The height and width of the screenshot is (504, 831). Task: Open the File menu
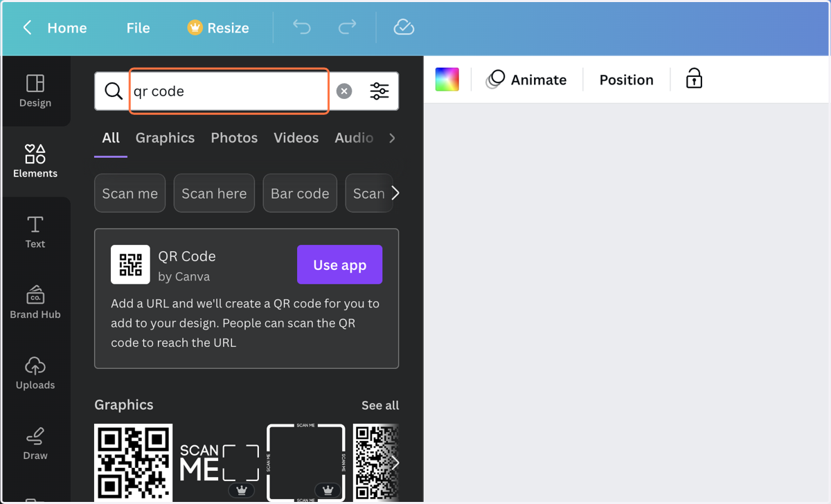[x=138, y=28]
